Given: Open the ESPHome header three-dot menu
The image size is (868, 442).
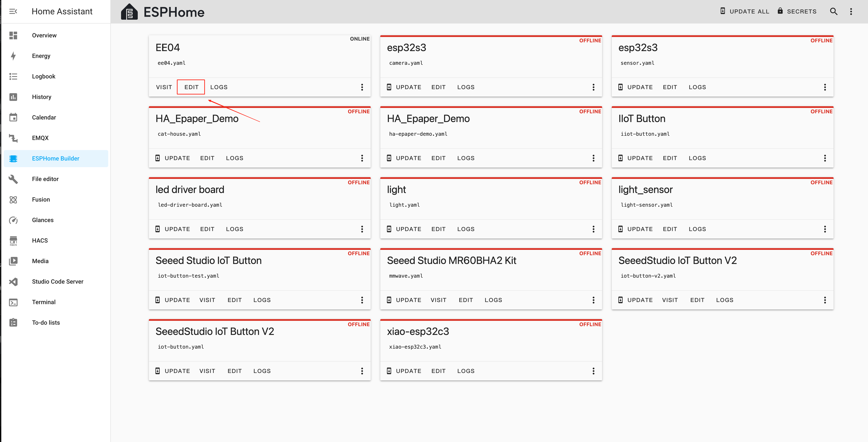Looking at the screenshot, I should (x=851, y=12).
